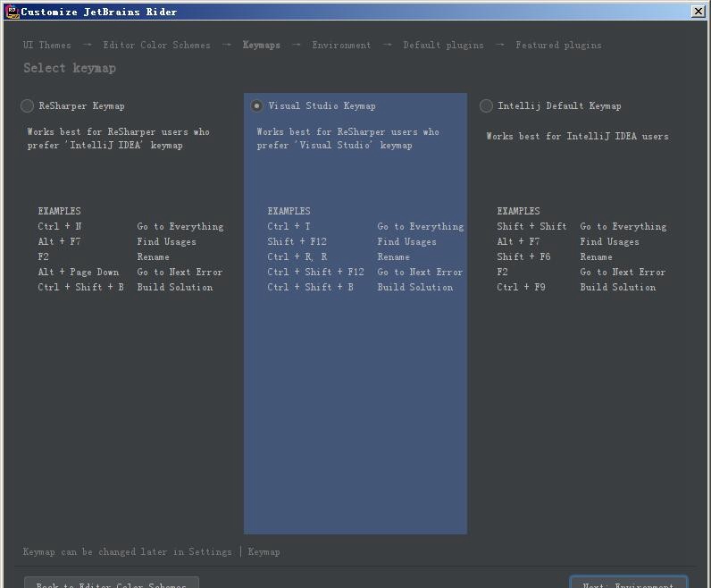The image size is (711, 588).
Task: Close the Customize JetBrains Rider dialog
Action: (698, 12)
